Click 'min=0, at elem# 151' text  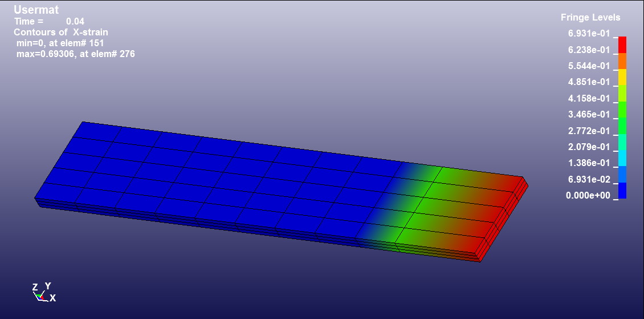[x=60, y=43]
